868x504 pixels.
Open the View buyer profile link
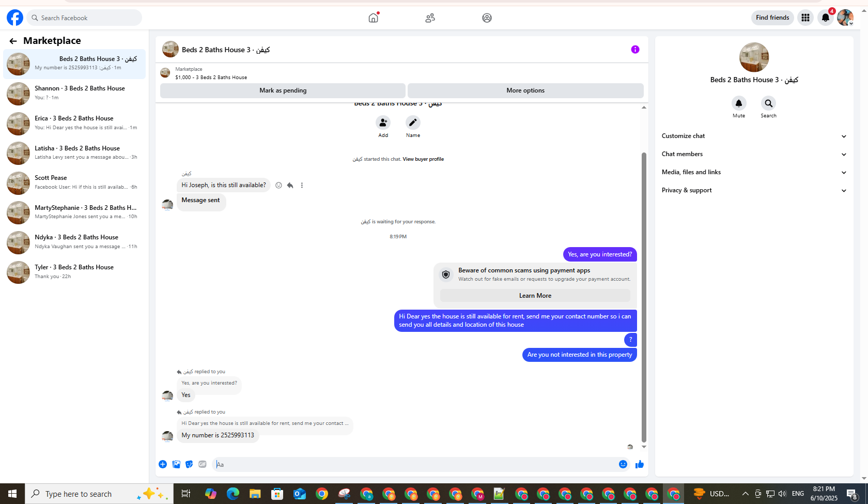click(423, 159)
